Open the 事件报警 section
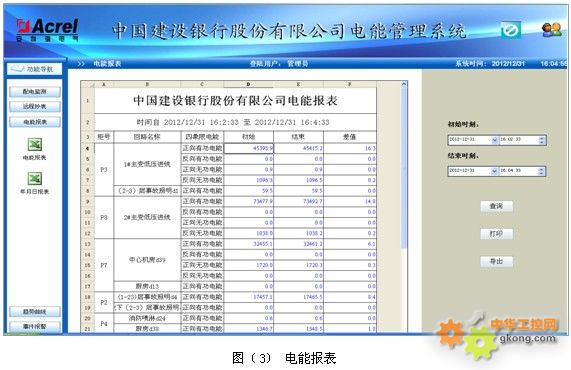 click(35, 326)
